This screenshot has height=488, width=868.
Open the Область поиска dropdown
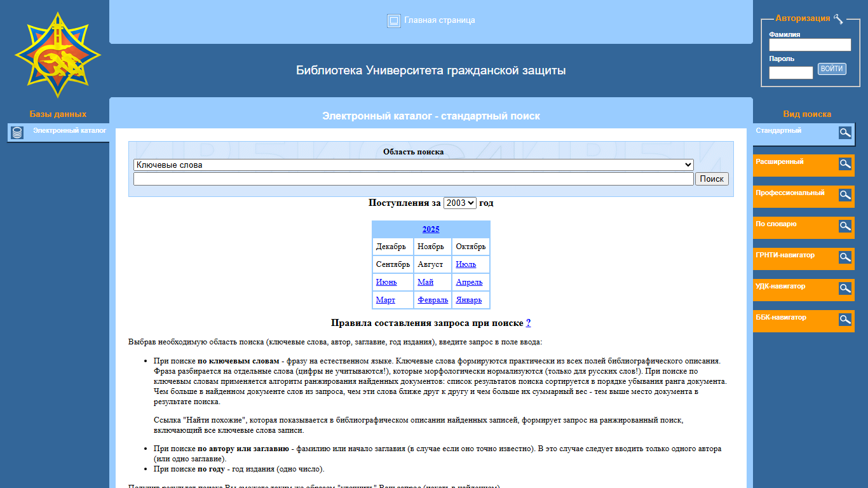(x=414, y=165)
